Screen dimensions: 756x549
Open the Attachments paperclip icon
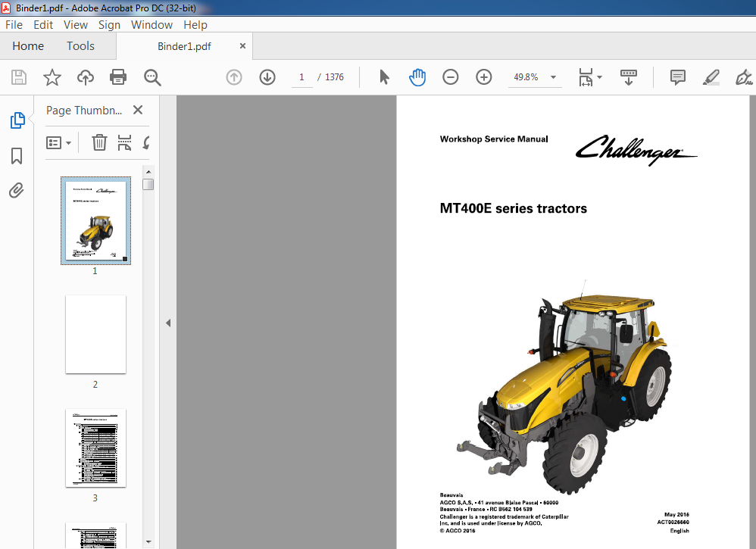(17, 191)
